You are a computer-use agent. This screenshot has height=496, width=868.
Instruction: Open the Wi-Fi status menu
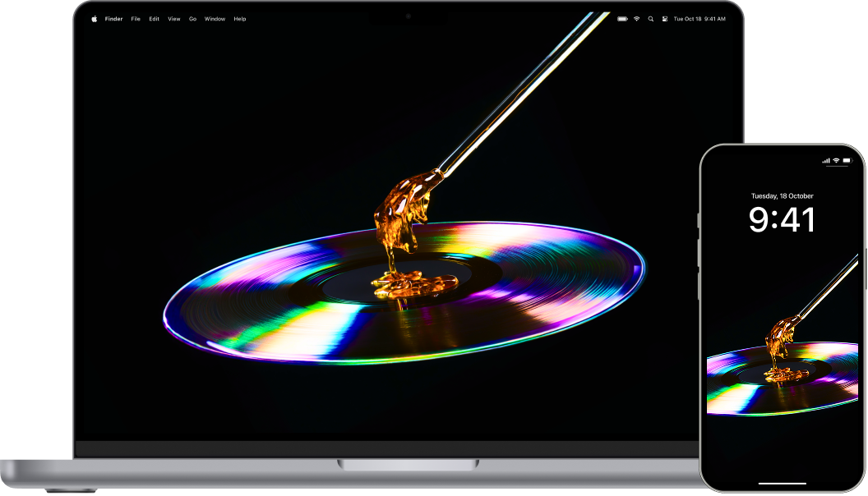pyautogui.click(x=636, y=18)
